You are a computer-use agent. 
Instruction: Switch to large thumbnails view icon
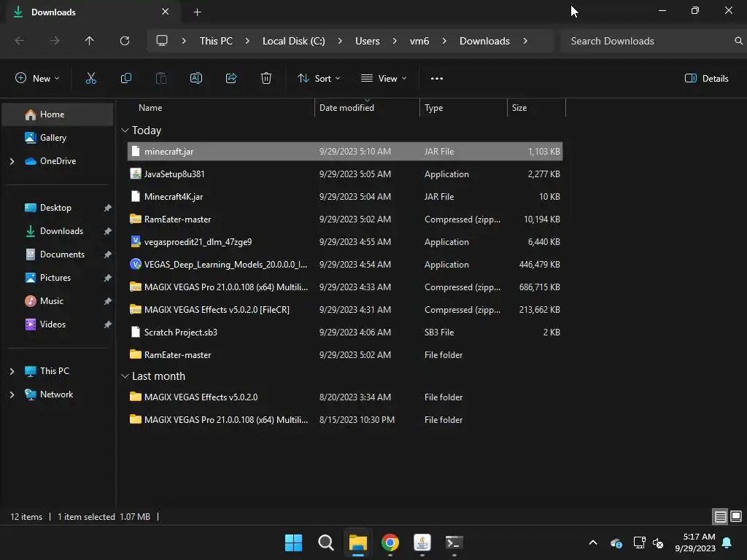[736, 517]
